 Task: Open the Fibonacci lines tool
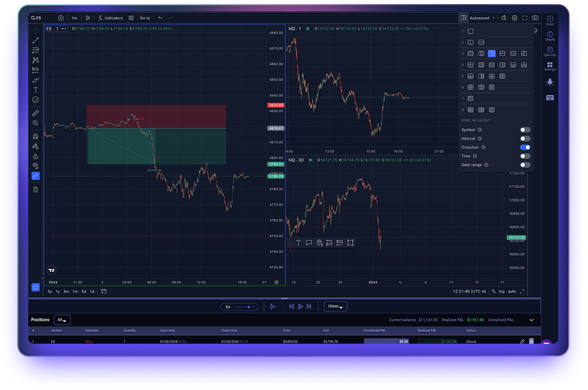36,50
